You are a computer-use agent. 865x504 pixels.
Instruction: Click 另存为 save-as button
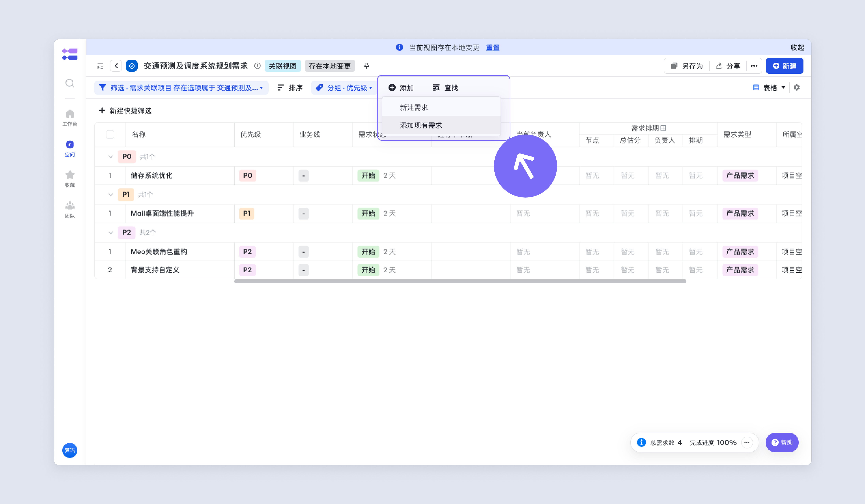(687, 66)
